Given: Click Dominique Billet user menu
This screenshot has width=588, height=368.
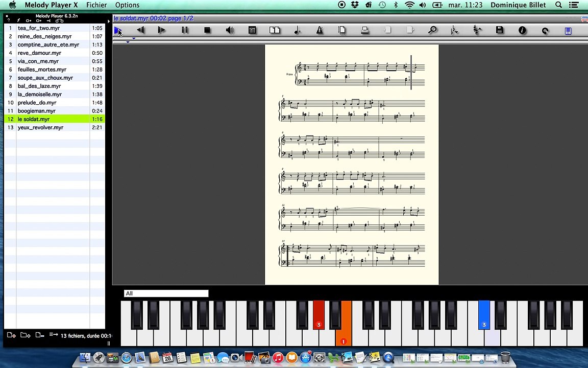Looking at the screenshot, I should (x=518, y=5).
